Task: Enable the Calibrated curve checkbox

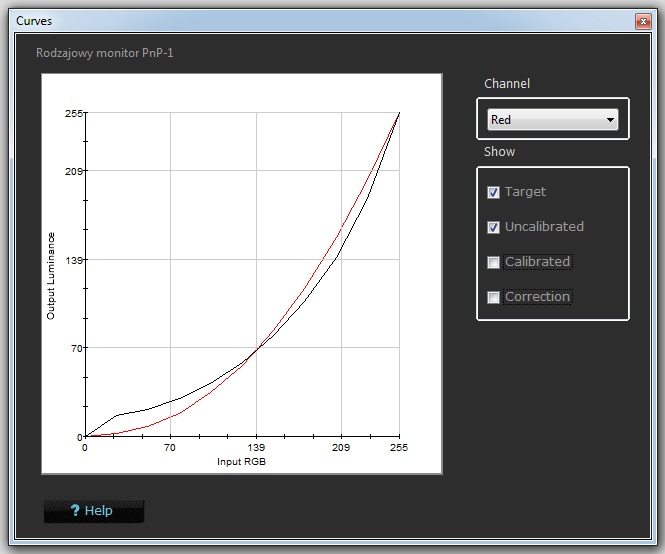Action: coord(493,262)
